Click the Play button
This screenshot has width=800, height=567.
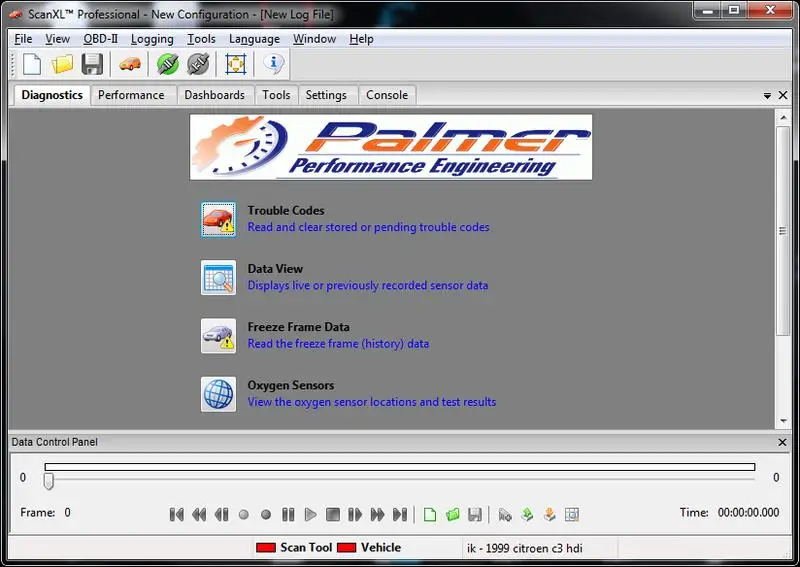tap(310, 514)
